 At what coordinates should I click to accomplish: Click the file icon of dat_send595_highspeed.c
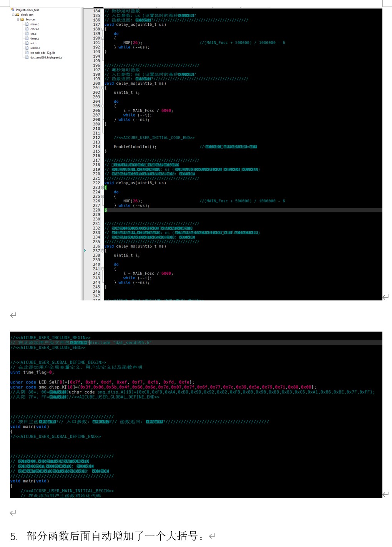(x=27, y=57)
